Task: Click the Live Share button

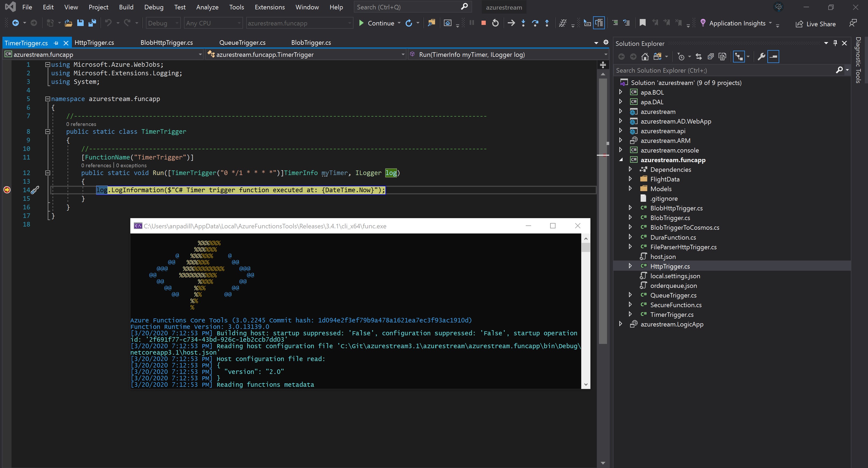Action: click(x=816, y=24)
